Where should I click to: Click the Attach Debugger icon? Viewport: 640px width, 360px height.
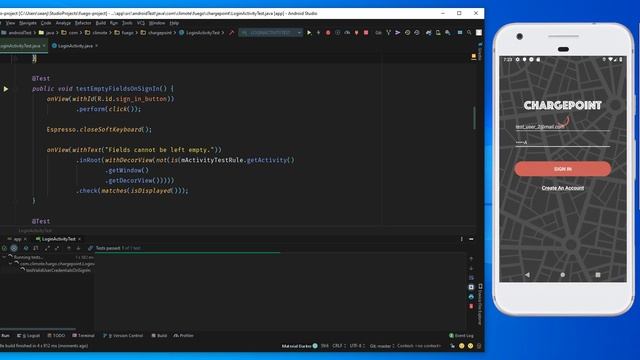[356, 33]
